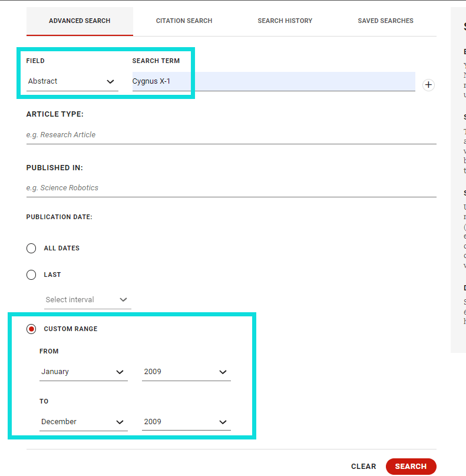Open the Field dropdown chevron next to Abstract

tap(110, 81)
